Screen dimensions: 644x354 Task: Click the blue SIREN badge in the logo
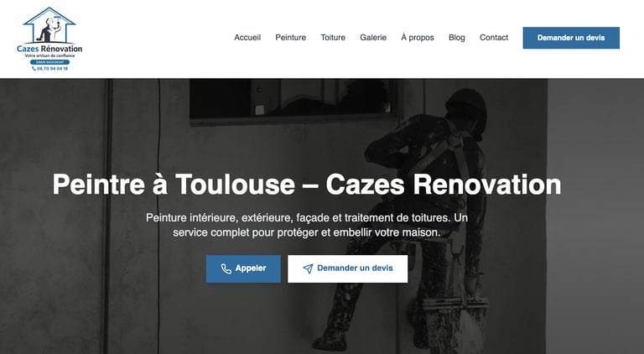pyautogui.click(x=49, y=62)
